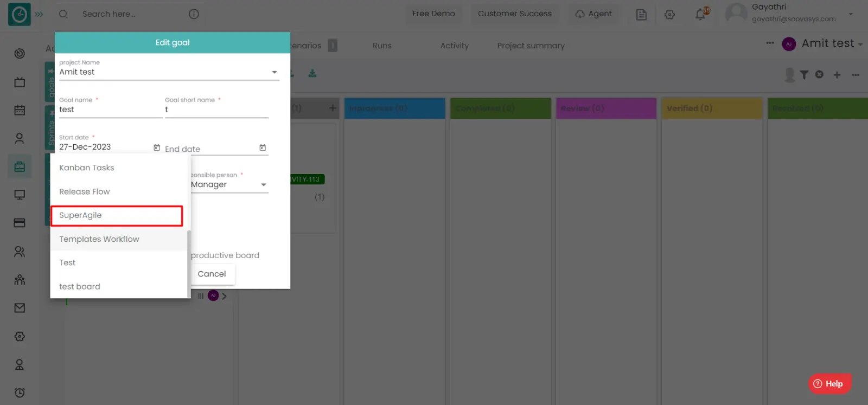Click the Goal short name field

pos(216,110)
